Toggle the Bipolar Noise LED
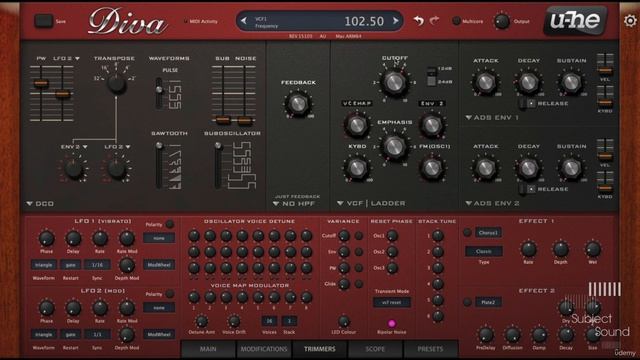Image resolution: width=640 pixels, height=360 pixels. (391, 324)
